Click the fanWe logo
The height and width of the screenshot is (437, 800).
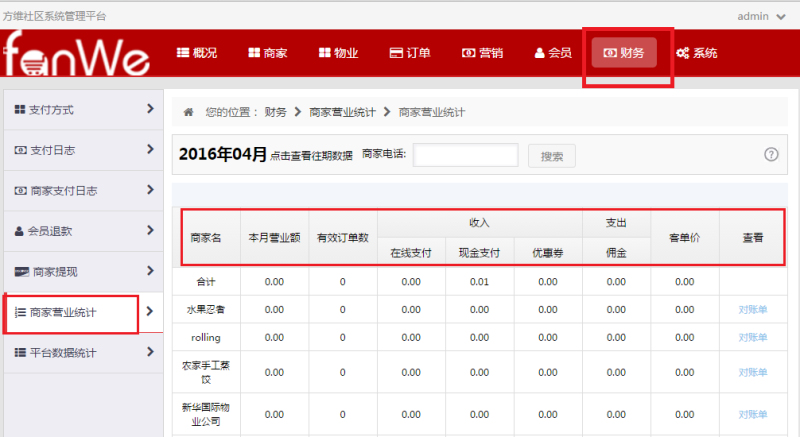[x=77, y=56]
